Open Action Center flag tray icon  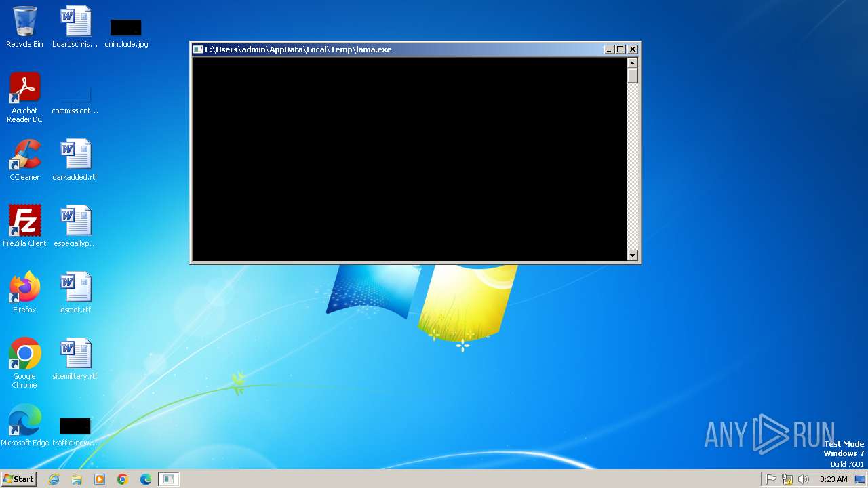coord(771,479)
